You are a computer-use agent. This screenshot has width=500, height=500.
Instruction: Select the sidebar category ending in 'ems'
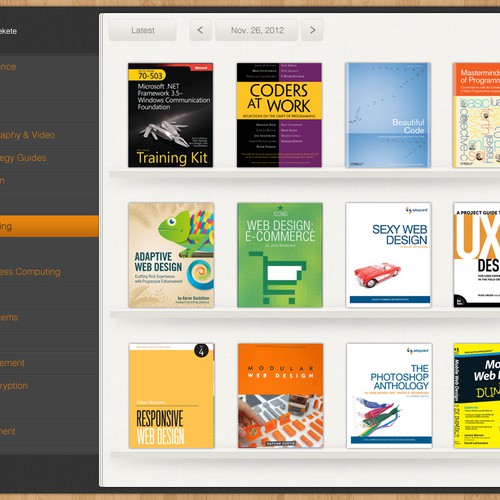[x=49, y=317]
